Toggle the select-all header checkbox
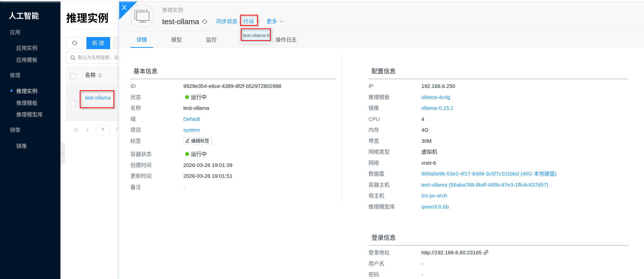Image resolution: width=644 pixels, height=279 pixels. pos(73,76)
